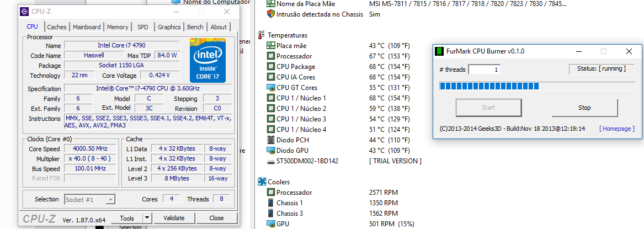Click the greyed-out Start button in FurMark
This screenshot has height=229, width=644.
click(488, 108)
